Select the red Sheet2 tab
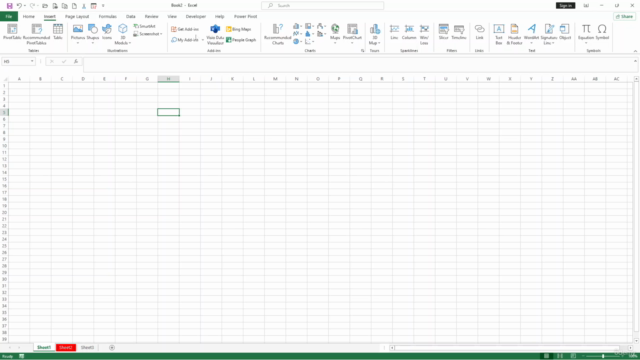Viewport: 640px width, 360px height. point(65,347)
